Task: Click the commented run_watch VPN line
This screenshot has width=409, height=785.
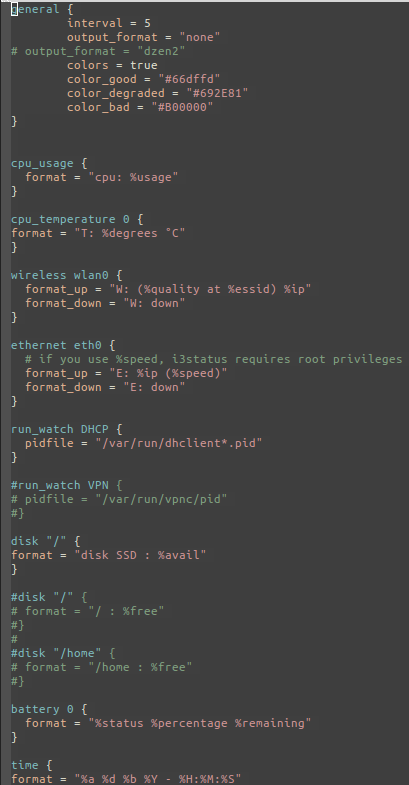Action: [x=67, y=485]
